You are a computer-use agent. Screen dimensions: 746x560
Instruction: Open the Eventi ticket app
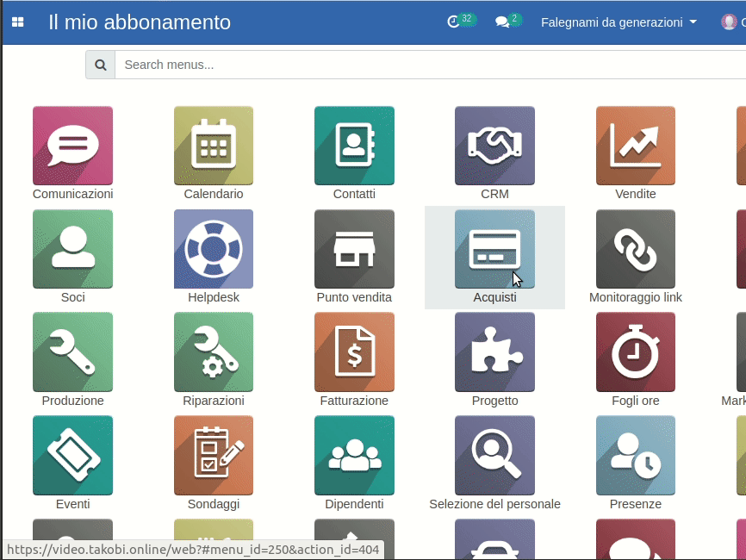(73, 456)
